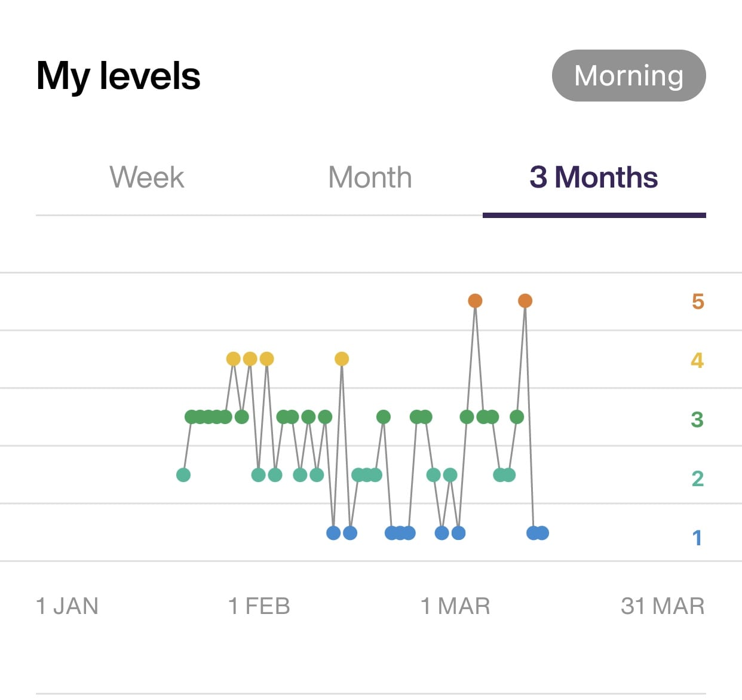This screenshot has height=700, width=742.
Task: Click the blue 1 axis label
Action: click(x=697, y=538)
